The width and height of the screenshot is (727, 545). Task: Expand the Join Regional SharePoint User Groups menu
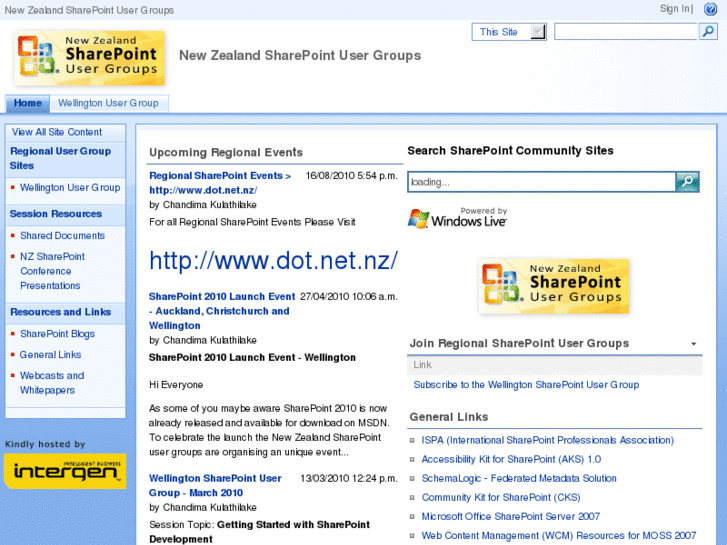coord(694,344)
